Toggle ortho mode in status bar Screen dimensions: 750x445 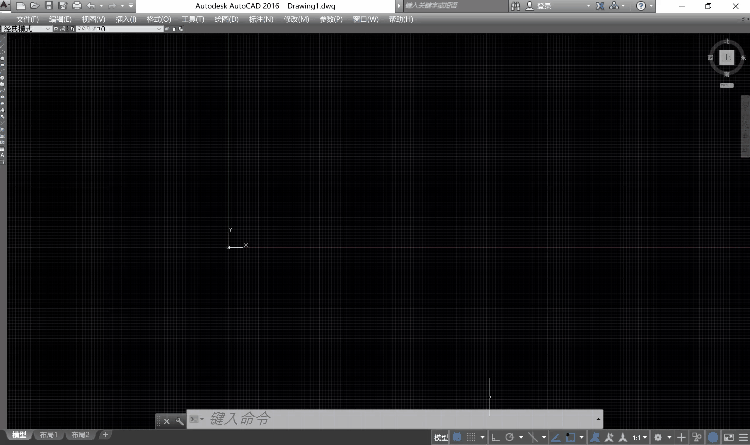click(x=496, y=437)
